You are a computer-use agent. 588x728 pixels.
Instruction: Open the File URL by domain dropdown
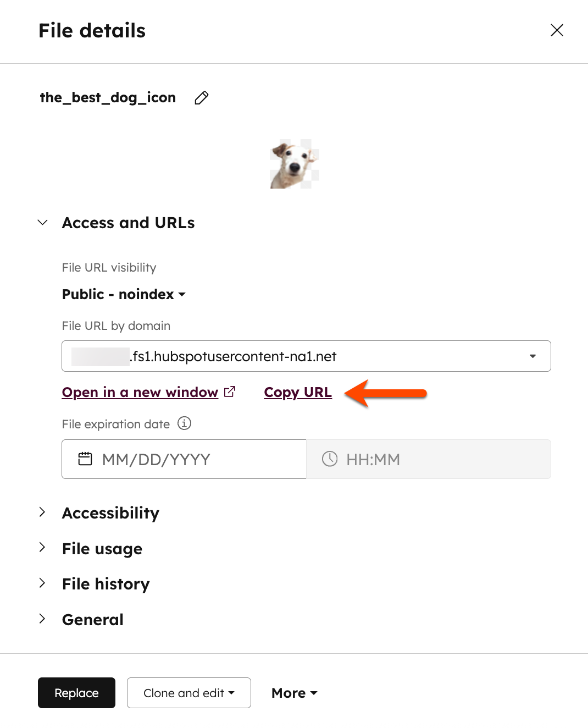(532, 356)
